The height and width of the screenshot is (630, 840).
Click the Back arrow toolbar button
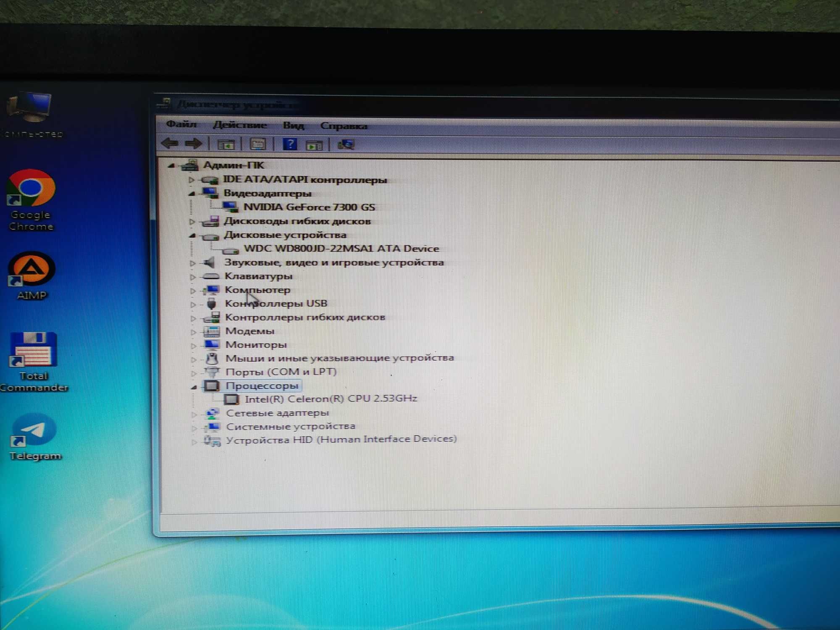pos(170,144)
